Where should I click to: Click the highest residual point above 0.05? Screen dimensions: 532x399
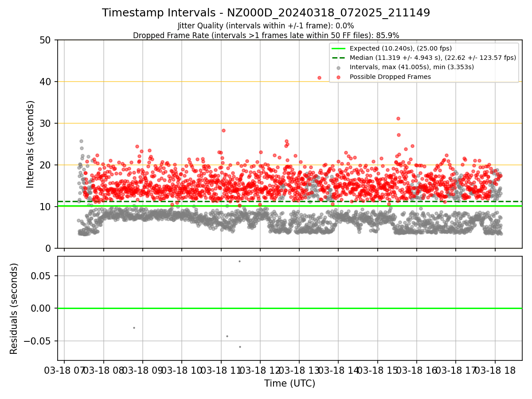pyautogui.click(x=239, y=261)
